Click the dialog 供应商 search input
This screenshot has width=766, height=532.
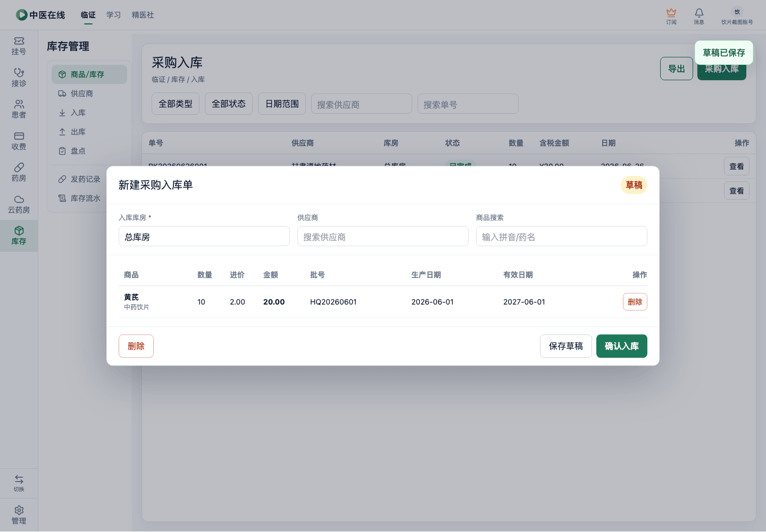pos(383,237)
